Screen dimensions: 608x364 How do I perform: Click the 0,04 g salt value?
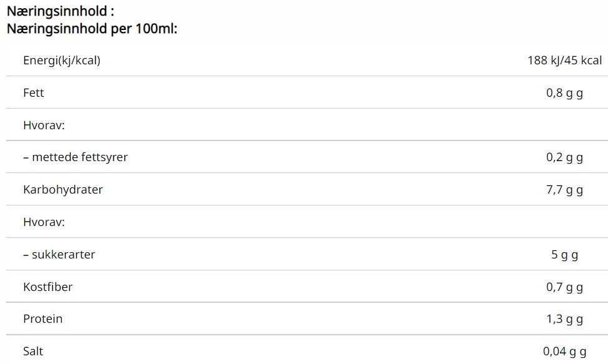click(x=564, y=352)
